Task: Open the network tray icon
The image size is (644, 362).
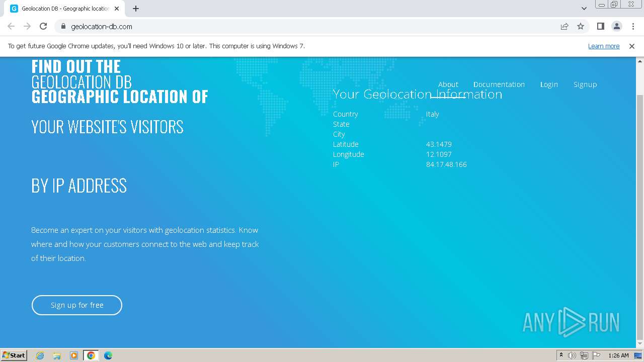Action: [584, 355]
